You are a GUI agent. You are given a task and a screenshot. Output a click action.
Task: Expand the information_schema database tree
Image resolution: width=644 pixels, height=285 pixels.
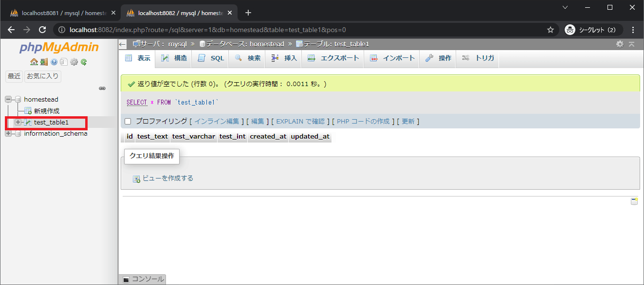8,133
